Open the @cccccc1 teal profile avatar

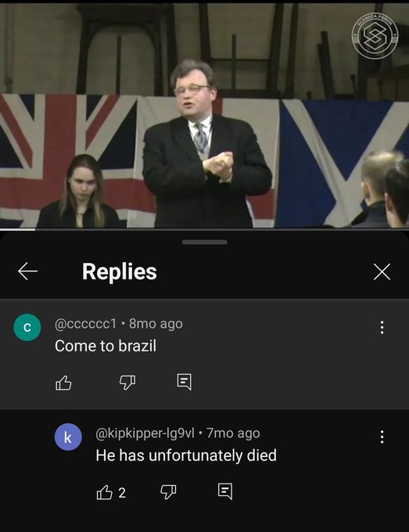[27, 327]
